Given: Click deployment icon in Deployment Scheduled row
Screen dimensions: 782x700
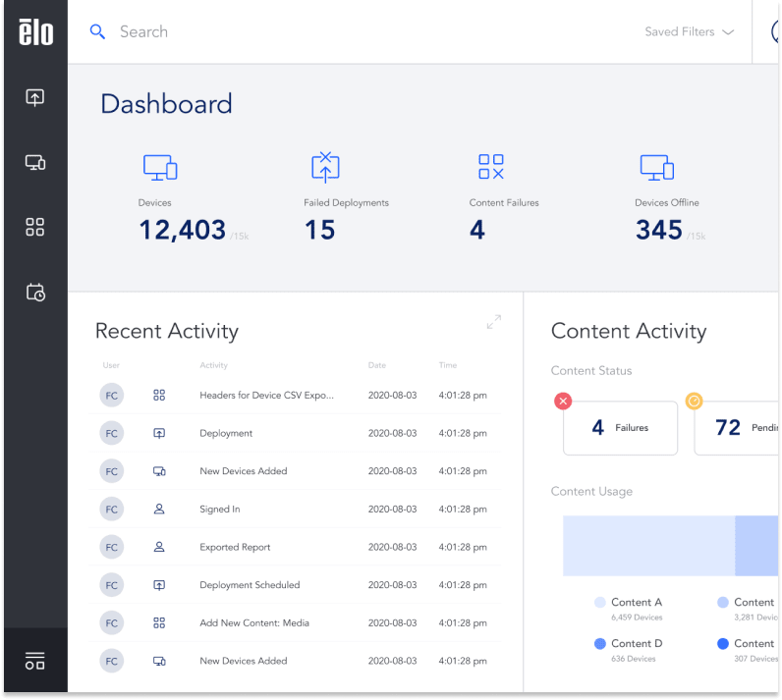Looking at the screenshot, I should coord(159,585).
